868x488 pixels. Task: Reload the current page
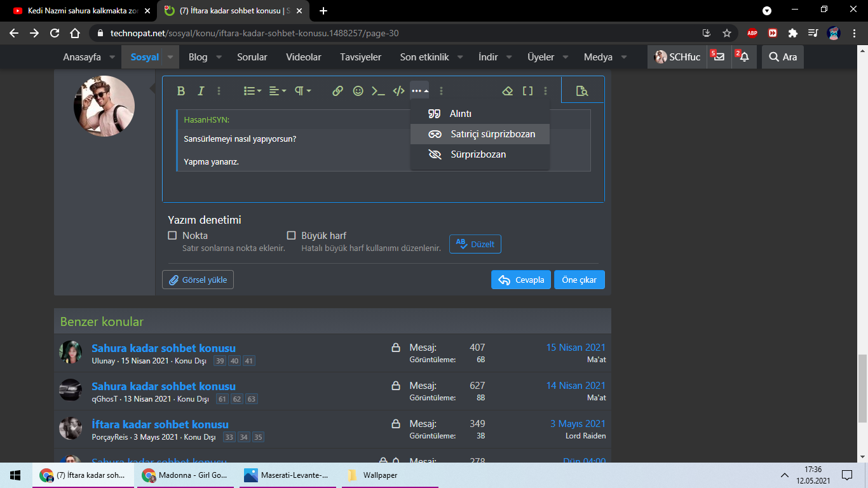click(55, 33)
